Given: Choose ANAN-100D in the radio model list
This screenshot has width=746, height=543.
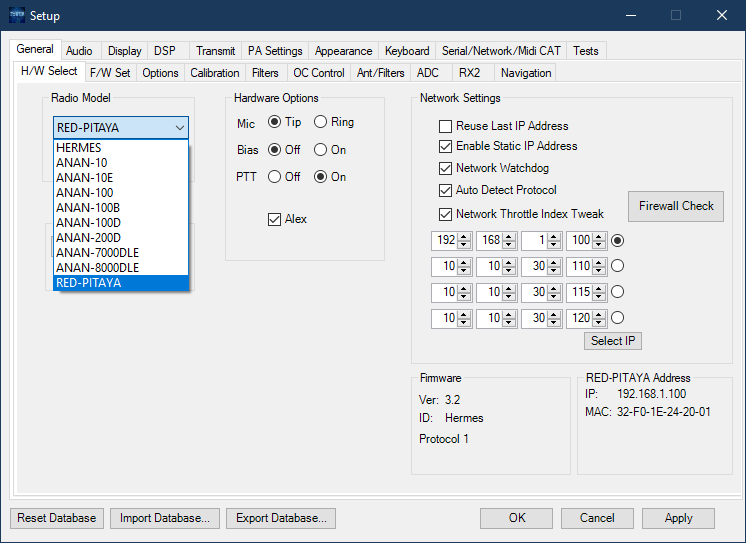Looking at the screenshot, I should pyautogui.click(x=121, y=223).
